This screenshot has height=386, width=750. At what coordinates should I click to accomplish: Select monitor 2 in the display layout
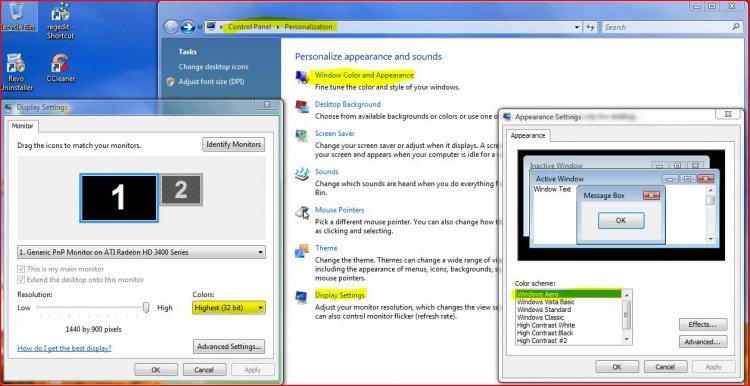pyautogui.click(x=181, y=190)
